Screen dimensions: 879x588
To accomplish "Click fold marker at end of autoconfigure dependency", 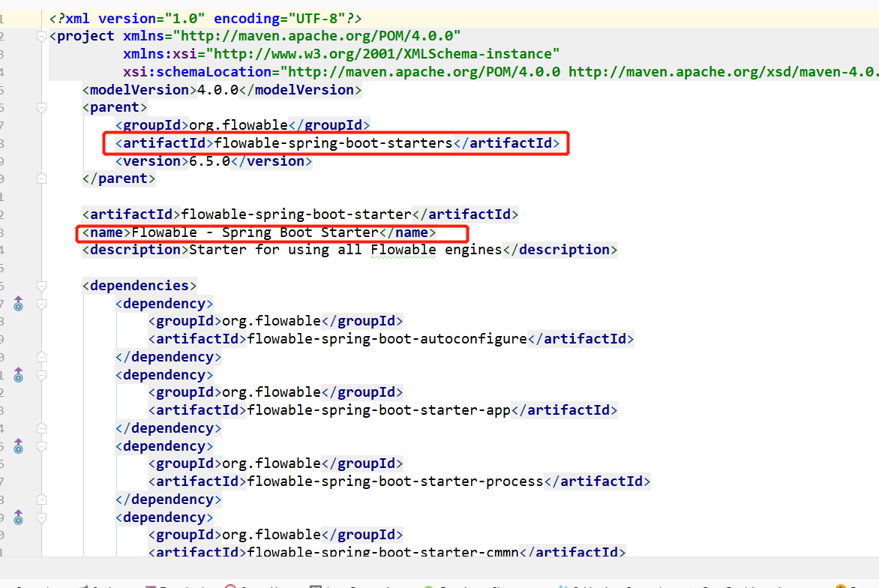I will click(41, 357).
